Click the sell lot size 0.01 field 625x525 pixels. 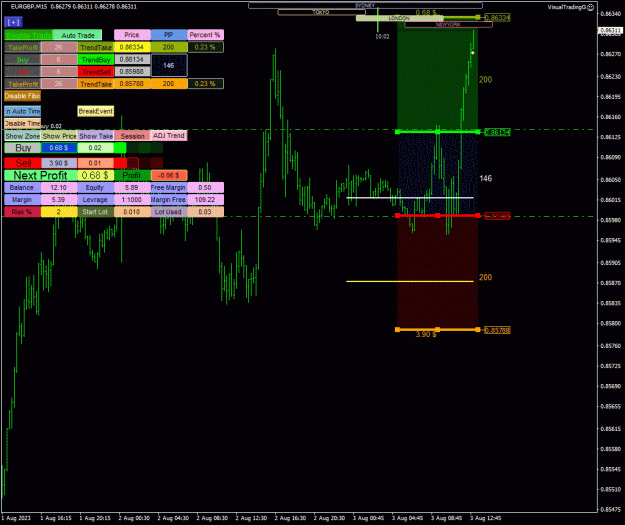click(95, 163)
